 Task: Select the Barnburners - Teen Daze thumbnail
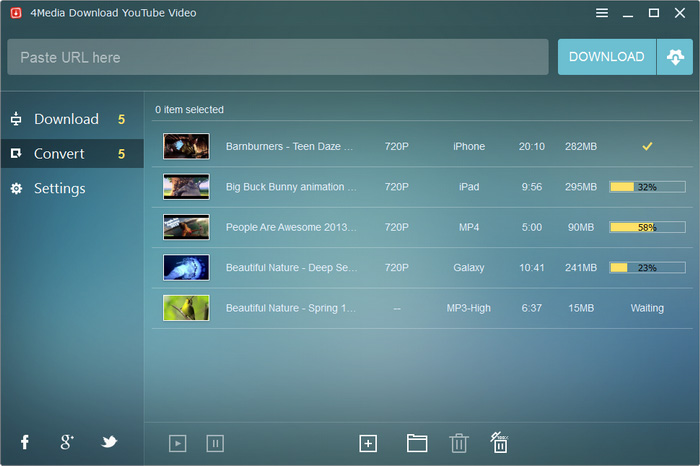(x=186, y=146)
